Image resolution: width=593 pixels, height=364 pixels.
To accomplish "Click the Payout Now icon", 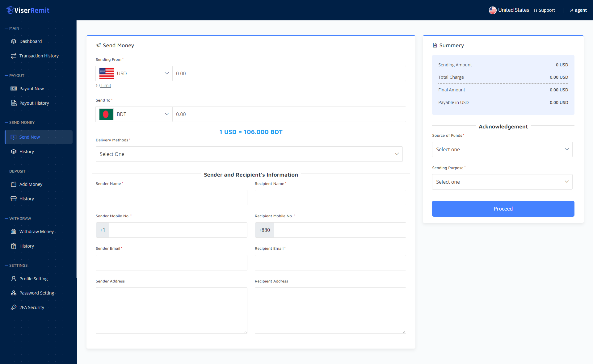I will [14, 89].
